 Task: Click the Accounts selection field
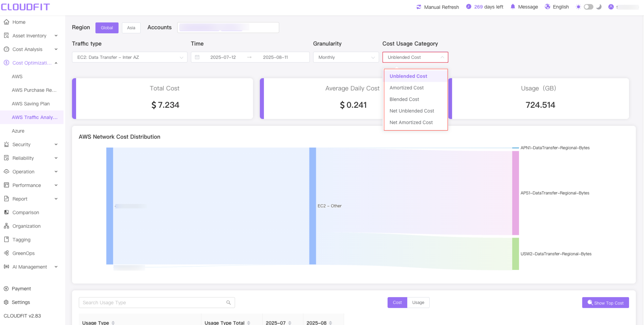(x=228, y=28)
